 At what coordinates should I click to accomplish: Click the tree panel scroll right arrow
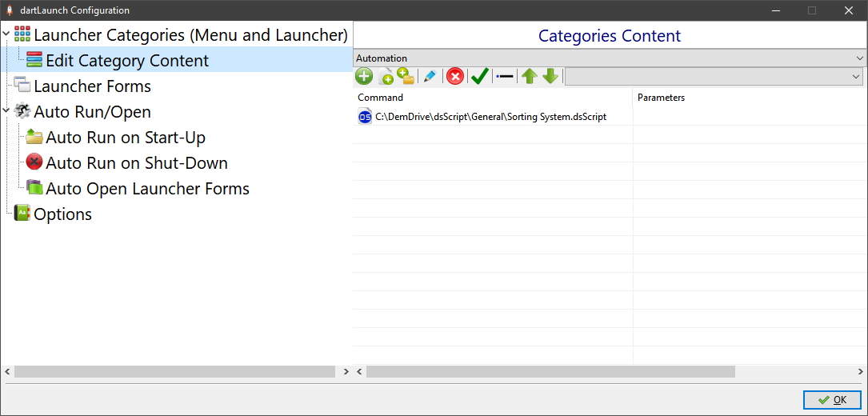pyautogui.click(x=346, y=371)
